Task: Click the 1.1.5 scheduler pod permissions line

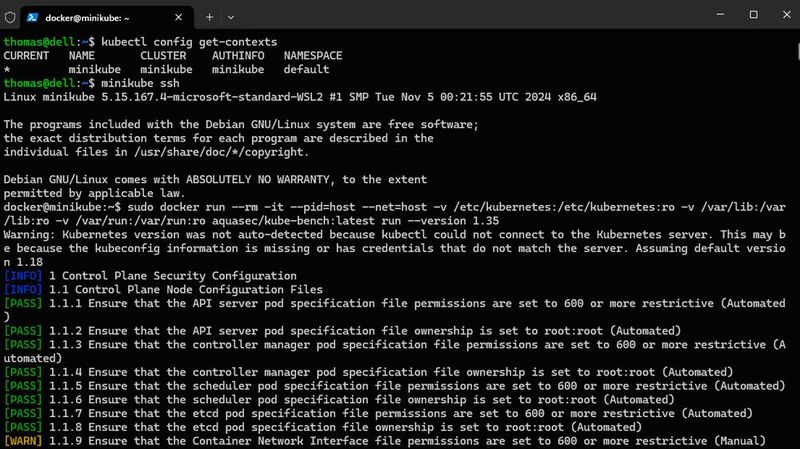Action: pos(394,386)
